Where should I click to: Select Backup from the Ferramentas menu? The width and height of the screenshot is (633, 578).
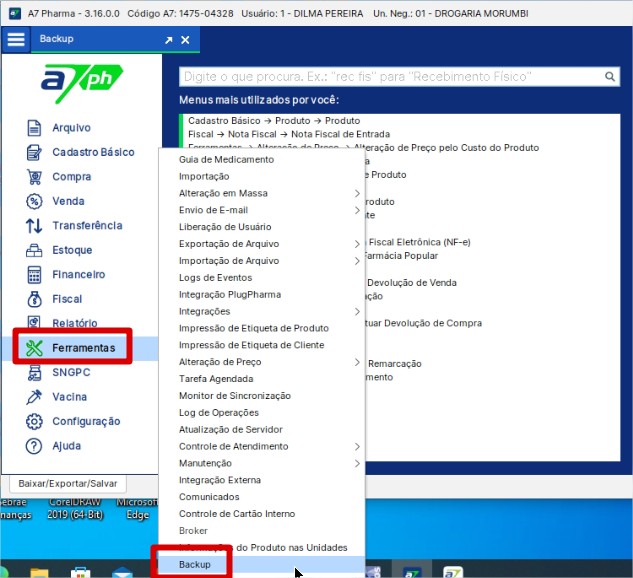(x=195, y=565)
